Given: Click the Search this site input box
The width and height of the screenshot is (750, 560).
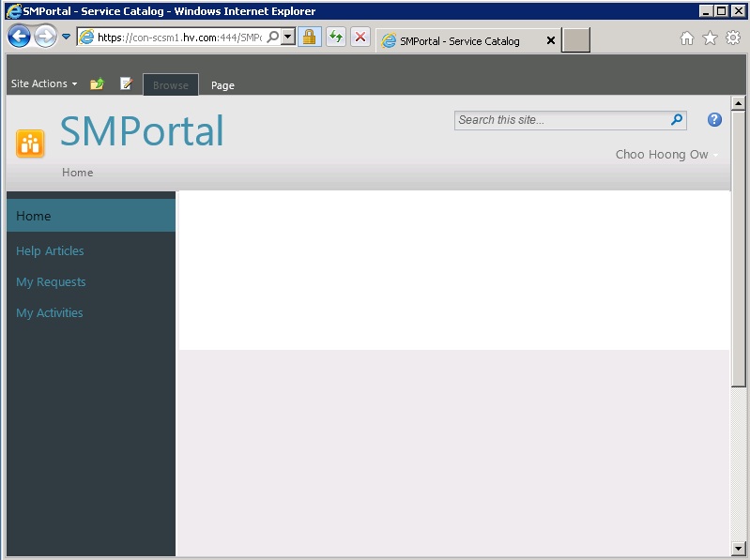Looking at the screenshot, I should (562, 120).
